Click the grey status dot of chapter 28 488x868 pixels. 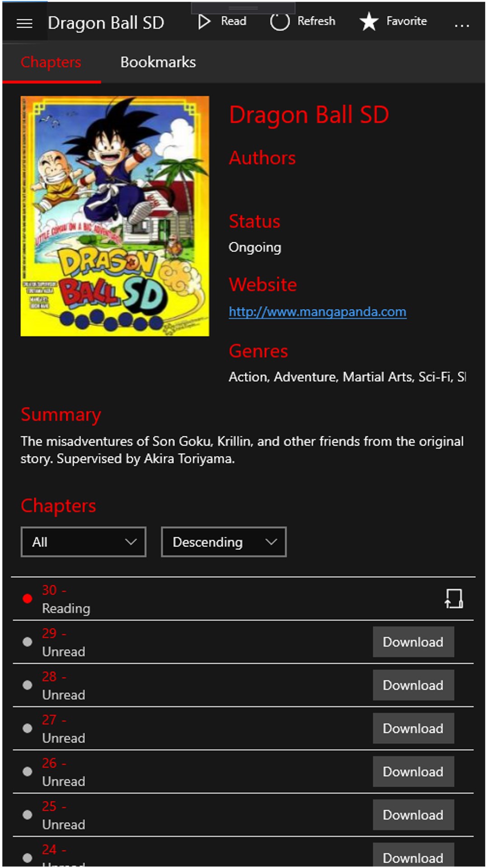27,685
